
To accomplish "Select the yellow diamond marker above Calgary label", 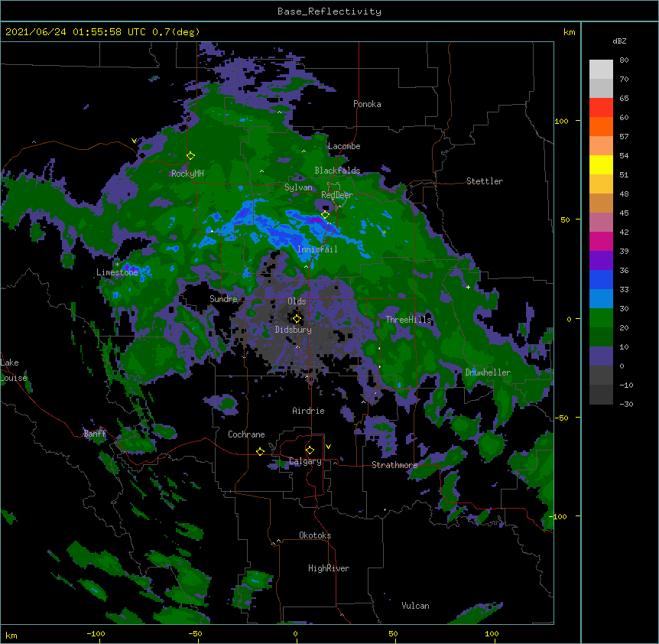I will click(310, 450).
